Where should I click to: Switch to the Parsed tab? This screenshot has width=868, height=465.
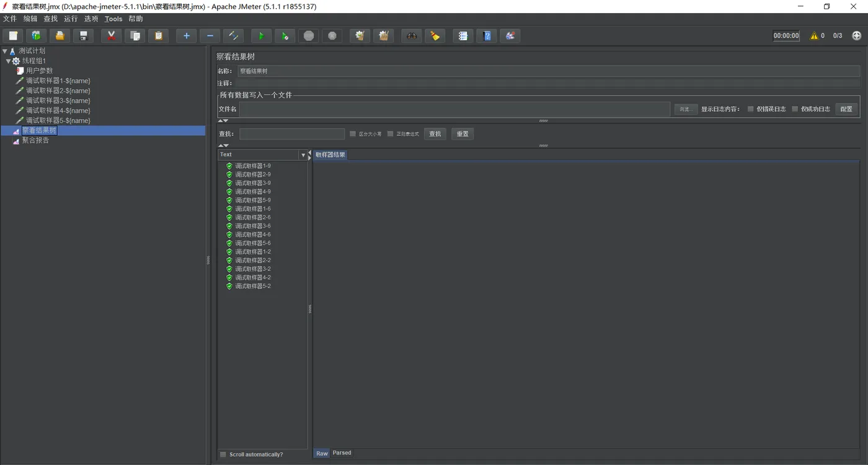342,453
